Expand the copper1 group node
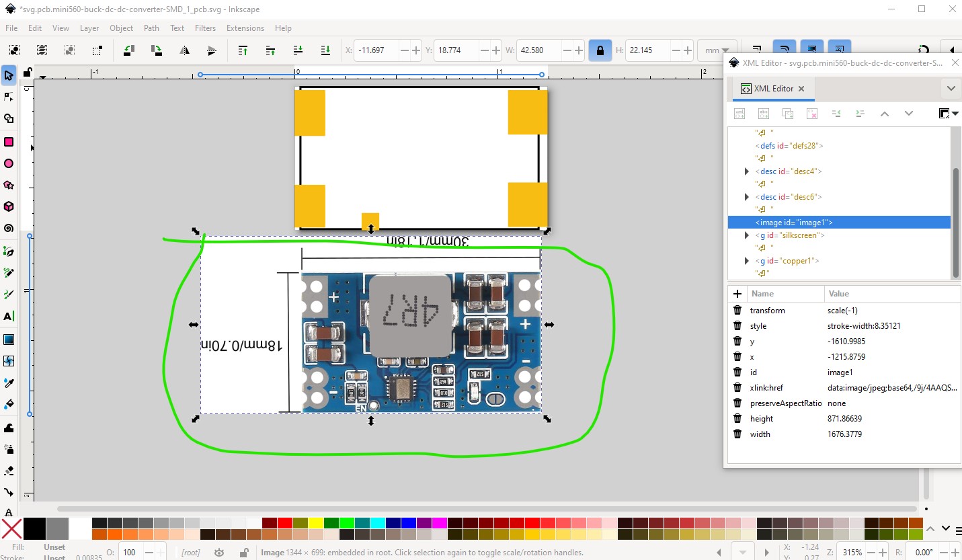Screen dimensions: 962x560 [746, 261]
